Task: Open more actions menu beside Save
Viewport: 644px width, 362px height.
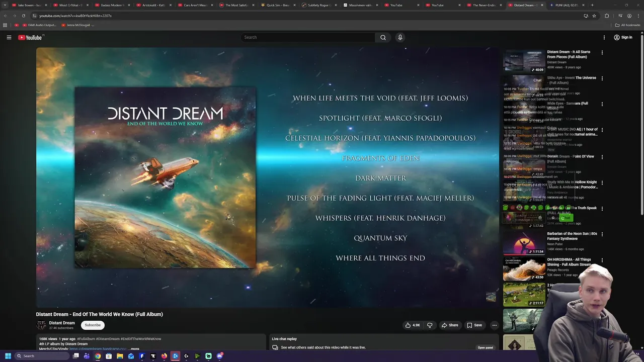Action: click(x=494, y=325)
